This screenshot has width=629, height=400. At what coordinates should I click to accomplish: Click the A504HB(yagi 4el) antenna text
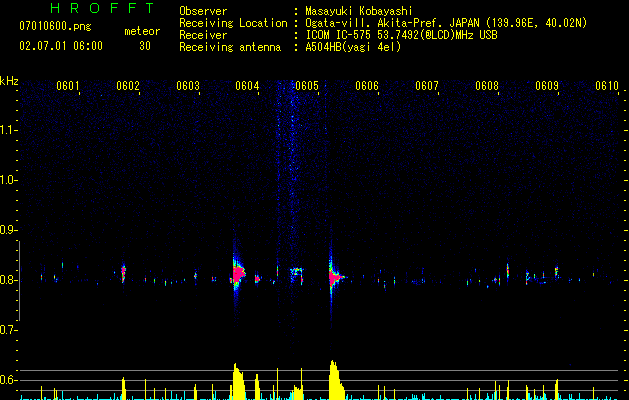click(353, 47)
